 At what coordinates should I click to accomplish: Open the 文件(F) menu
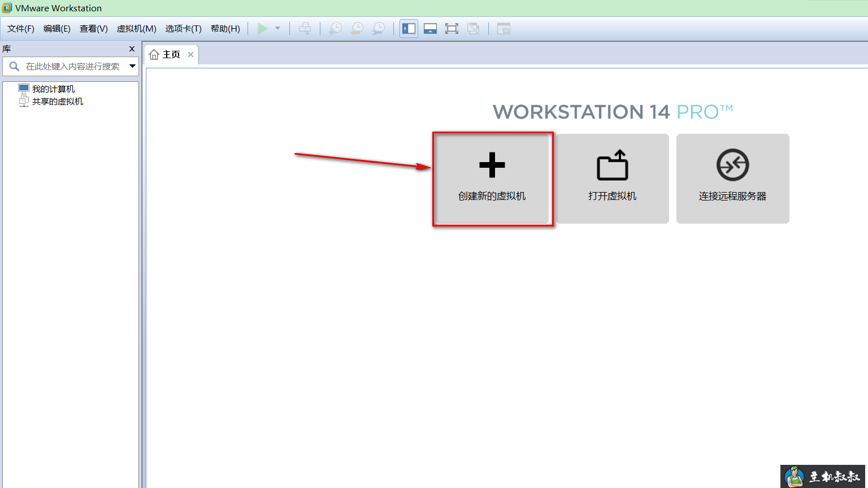21,28
